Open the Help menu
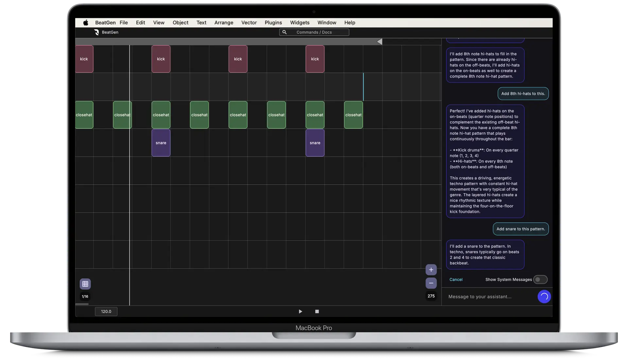This screenshot has width=628, height=364. click(x=350, y=23)
